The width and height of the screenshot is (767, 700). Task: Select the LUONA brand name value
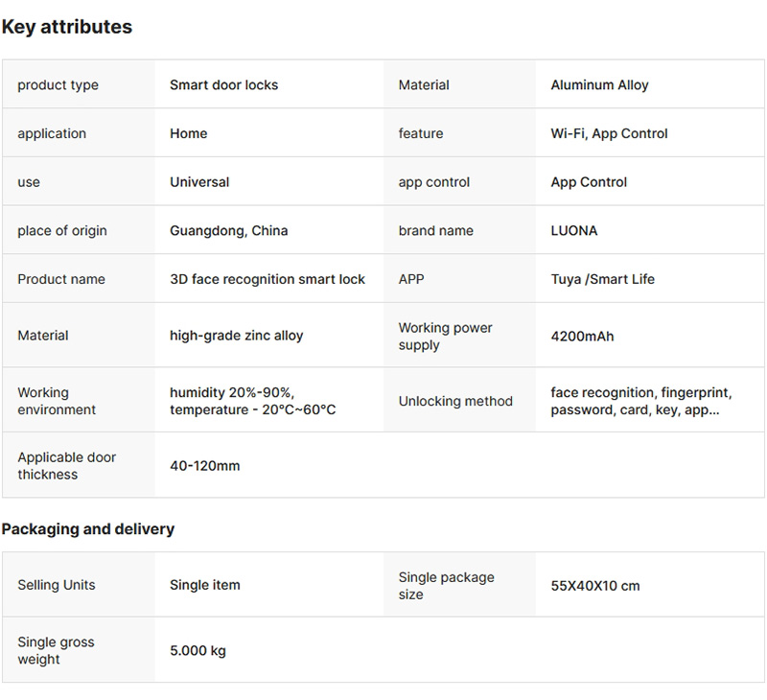(573, 230)
